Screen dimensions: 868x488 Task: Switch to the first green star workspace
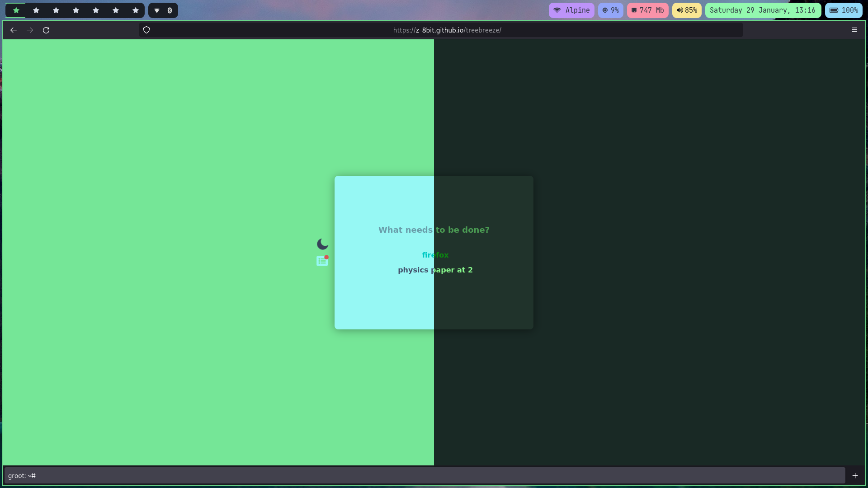pyautogui.click(x=16, y=10)
